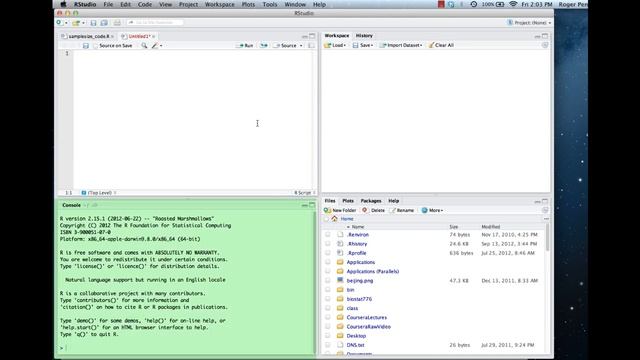640x360 pixels.
Task: Click the code tools wand icon
Action: tap(155, 46)
